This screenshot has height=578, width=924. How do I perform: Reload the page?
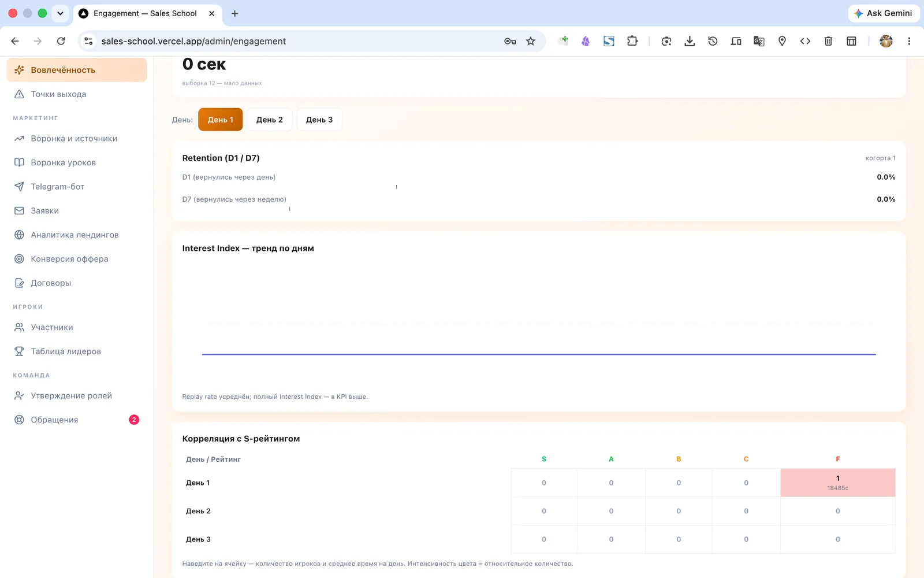61,41
